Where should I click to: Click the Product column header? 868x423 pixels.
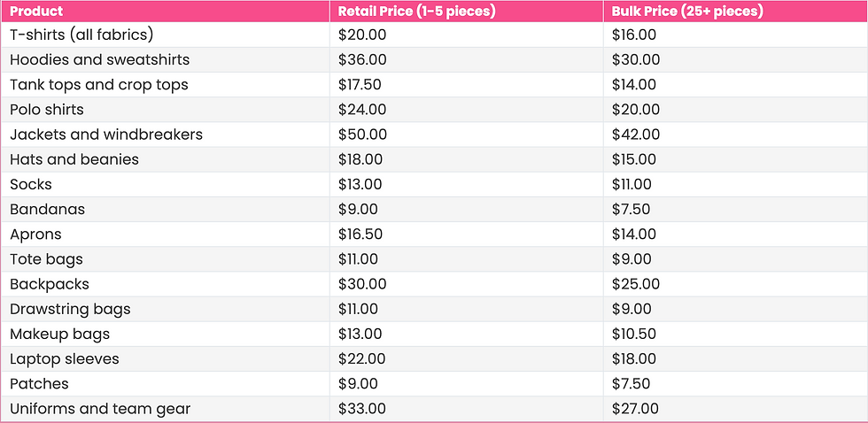pos(36,12)
